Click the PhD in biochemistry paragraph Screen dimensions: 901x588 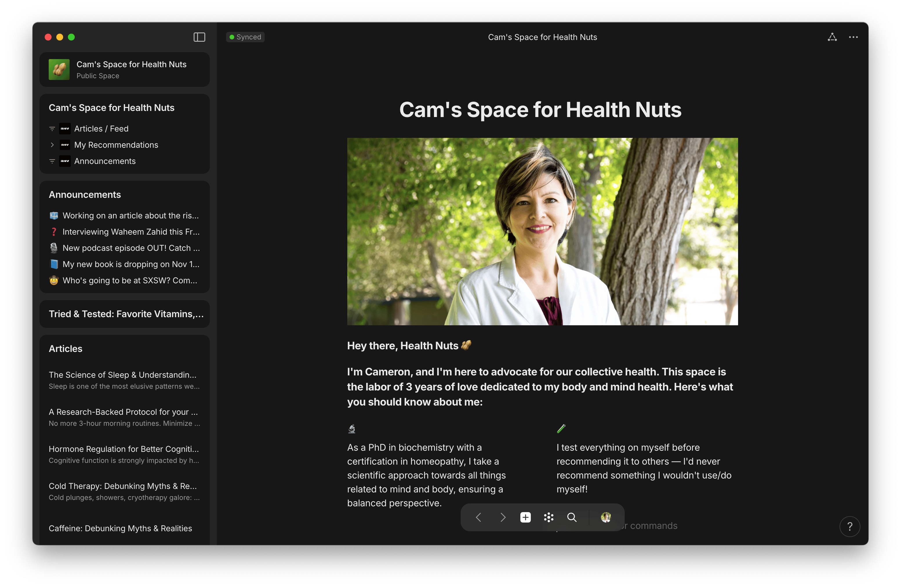(x=427, y=475)
